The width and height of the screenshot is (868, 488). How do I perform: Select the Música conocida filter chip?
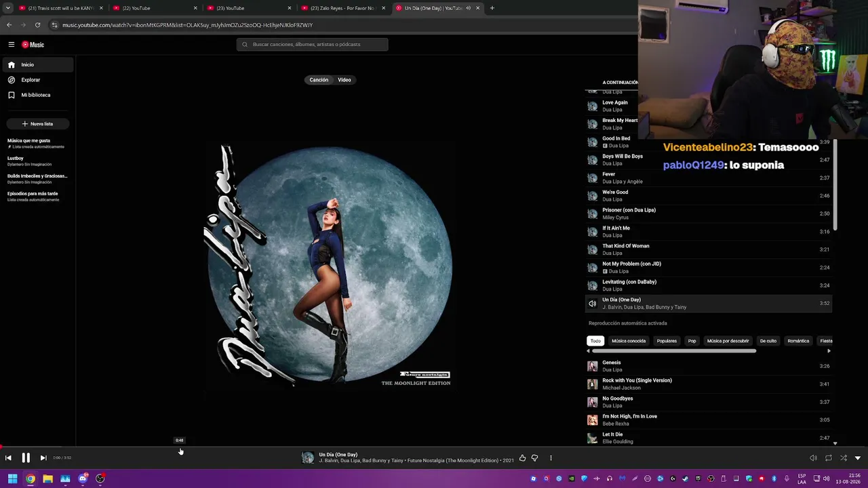click(629, 341)
